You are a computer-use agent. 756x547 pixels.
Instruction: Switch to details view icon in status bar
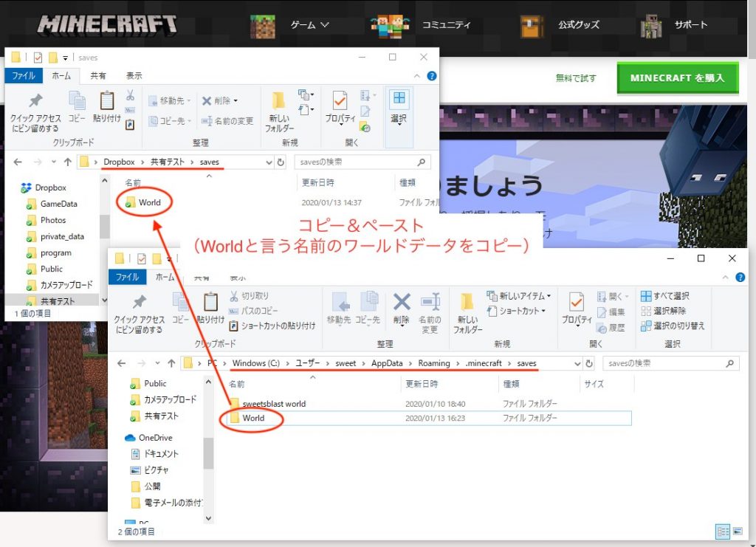(x=723, y=531)
